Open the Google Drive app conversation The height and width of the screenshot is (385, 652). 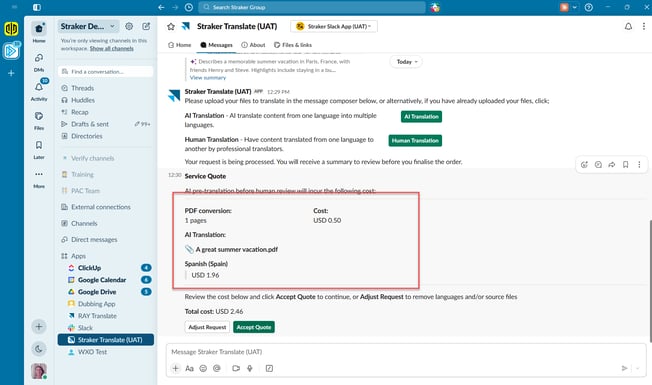106,292
